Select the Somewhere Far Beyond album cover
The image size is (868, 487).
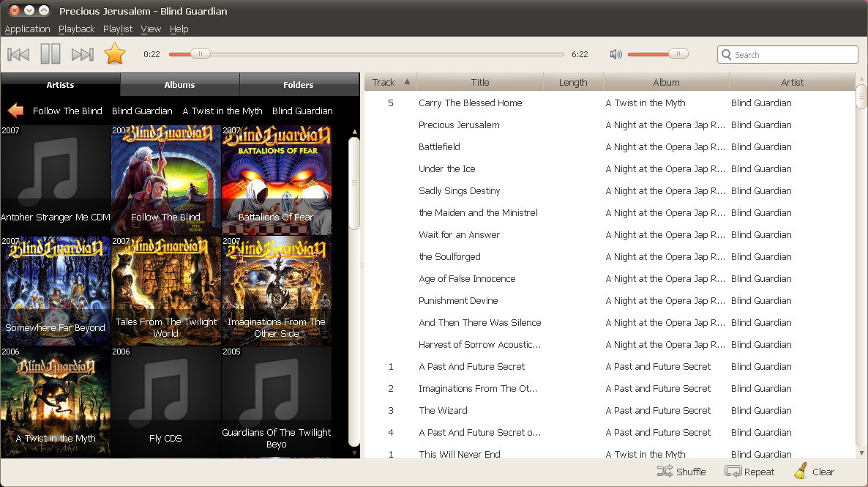tap(56, 291)
